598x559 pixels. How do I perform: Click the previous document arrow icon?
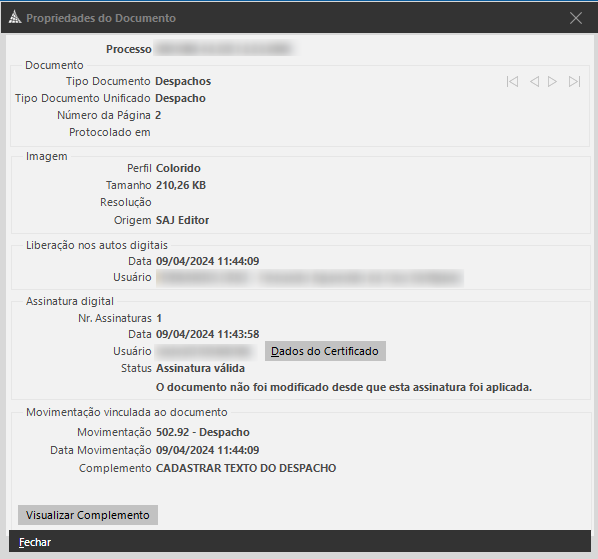(x=534, y=82)
